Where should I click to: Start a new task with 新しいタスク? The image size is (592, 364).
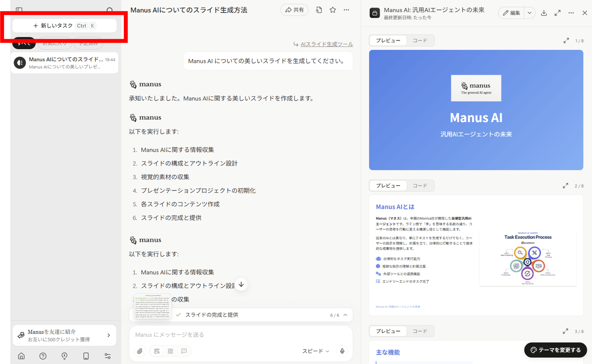pyautogui.click(x=64, y=26)
